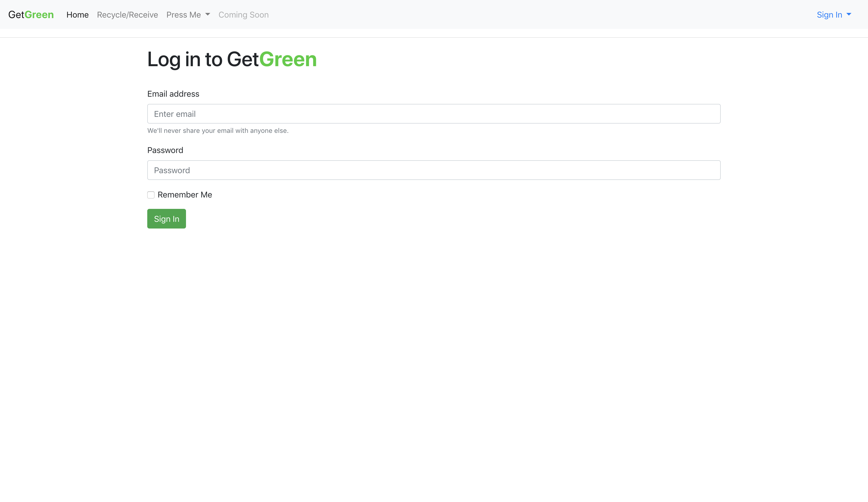
Task: Focus the Password input field
Action: pos(434,170)
